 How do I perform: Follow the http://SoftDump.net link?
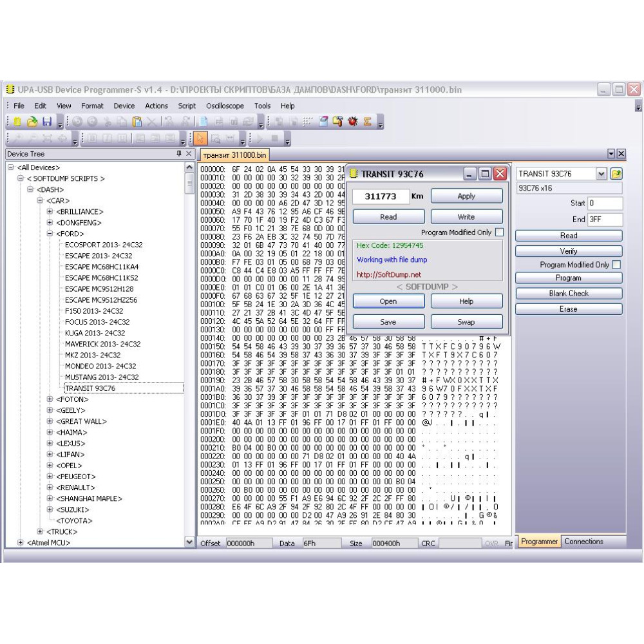(389, 274)
